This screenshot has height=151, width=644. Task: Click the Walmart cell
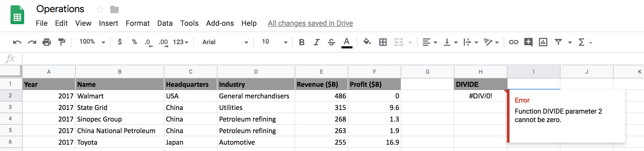[120, 96]
